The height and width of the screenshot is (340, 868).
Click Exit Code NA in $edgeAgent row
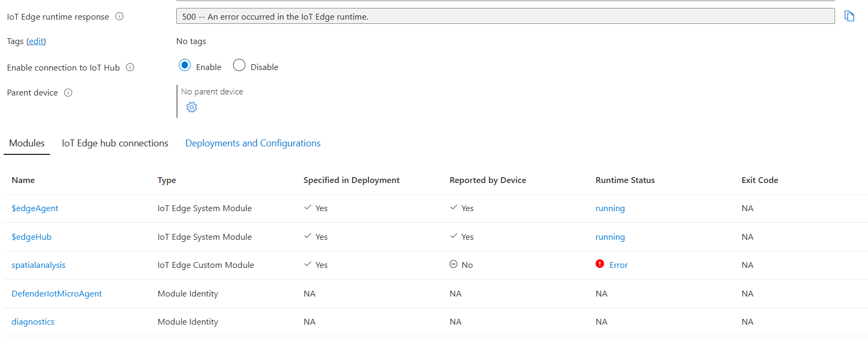(747, 208)
